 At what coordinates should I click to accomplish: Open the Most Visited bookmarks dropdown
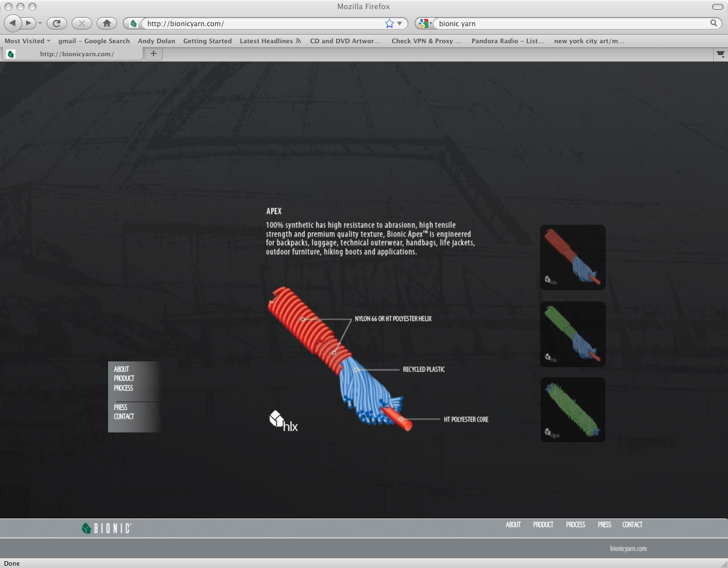(27, 41)
